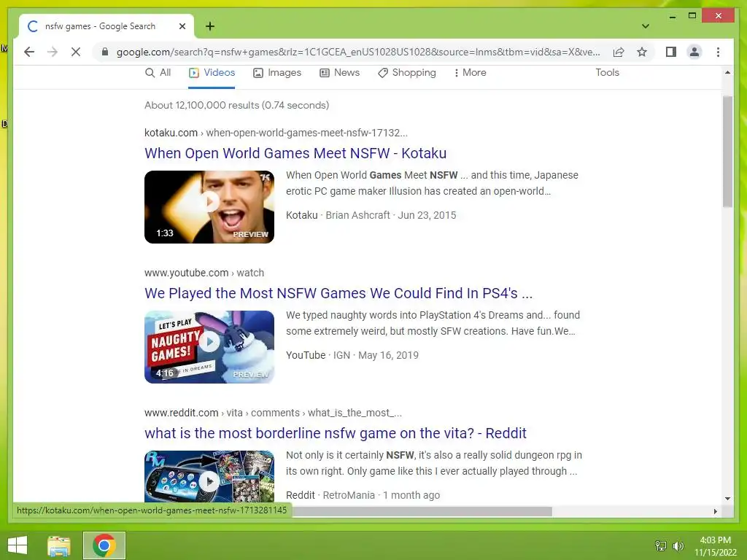Play the Naughty Games 4:16 video thumbnail
This screenshot has height=560, width=747.
209,347
